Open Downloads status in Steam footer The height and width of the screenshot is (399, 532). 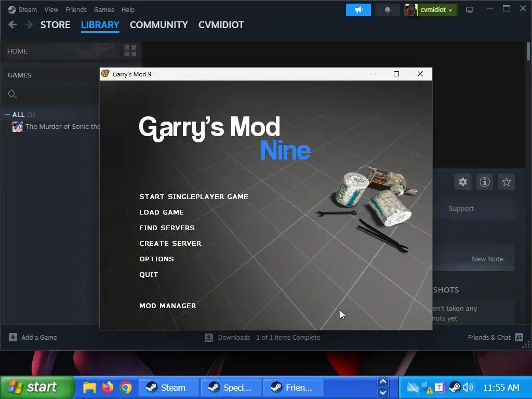coord(262,337)
